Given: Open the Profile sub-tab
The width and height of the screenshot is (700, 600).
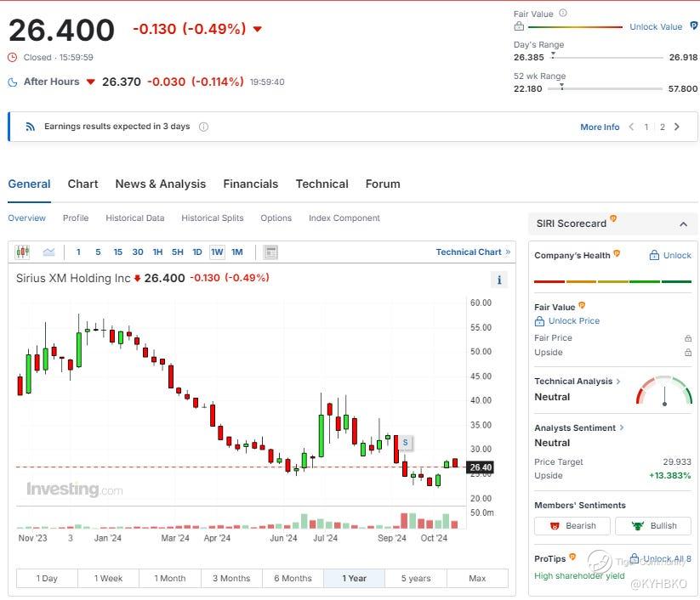Looking at the screenshot, I should click(76, 218).
